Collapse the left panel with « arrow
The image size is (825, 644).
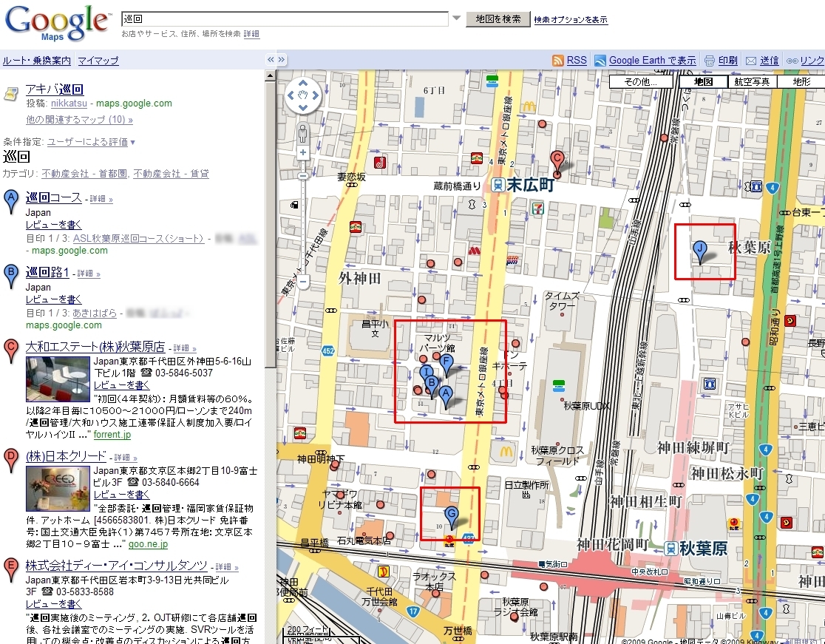[271, 59]
